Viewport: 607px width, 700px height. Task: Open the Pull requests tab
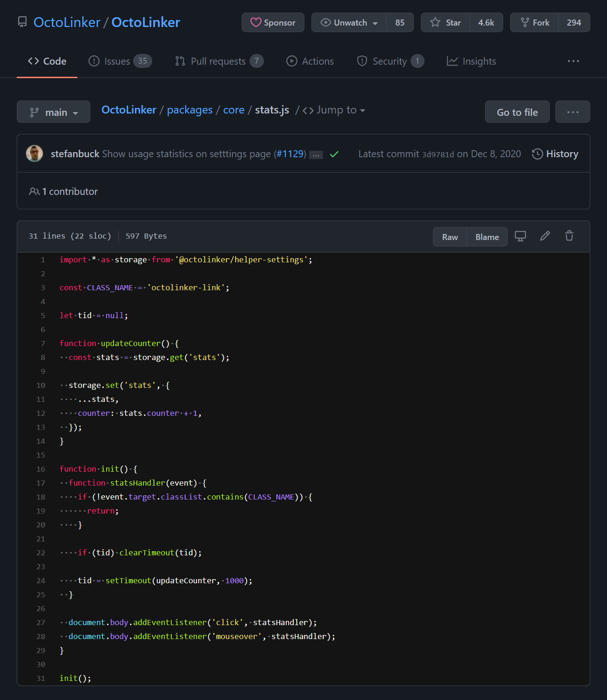[219, 61]
